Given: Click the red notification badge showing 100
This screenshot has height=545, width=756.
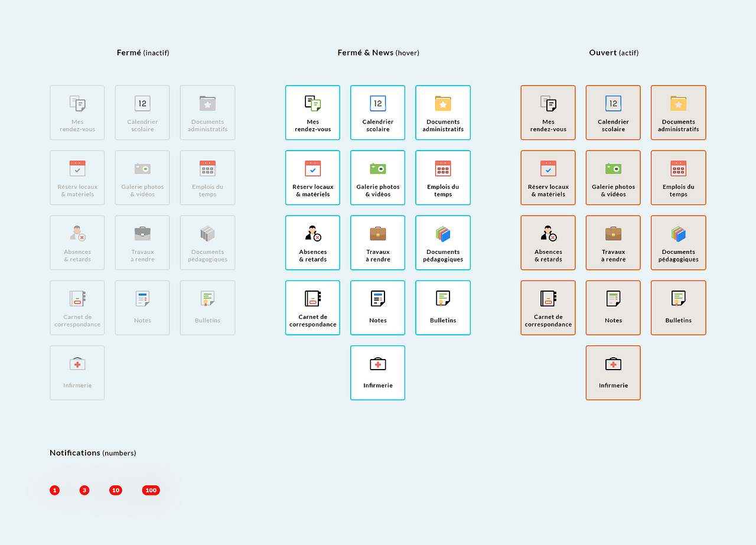Looking at the screenshot, I should click(151, 490).
